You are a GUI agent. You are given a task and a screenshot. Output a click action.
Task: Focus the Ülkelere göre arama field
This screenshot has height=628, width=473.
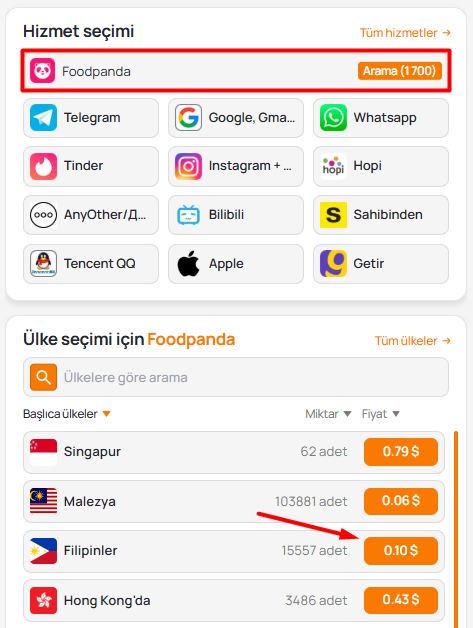(235, 377)
